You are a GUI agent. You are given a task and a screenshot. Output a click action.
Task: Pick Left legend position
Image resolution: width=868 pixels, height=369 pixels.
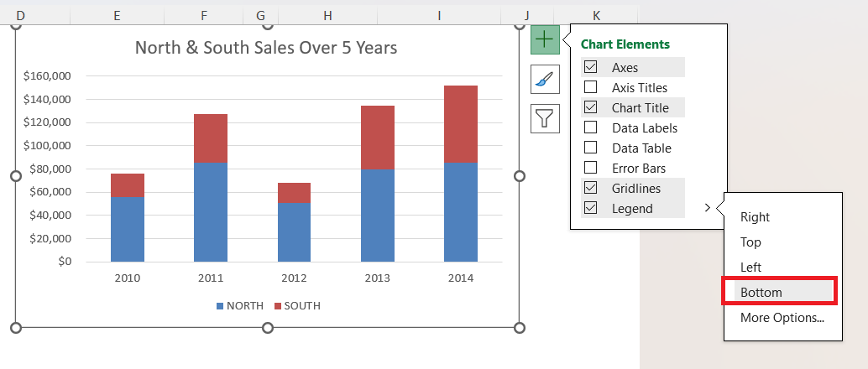(750, 268)
